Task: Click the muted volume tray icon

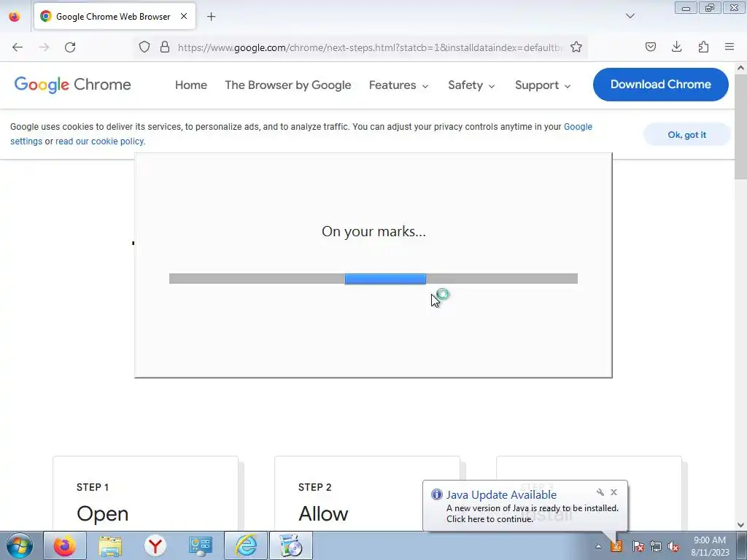Action: point(673,546)
